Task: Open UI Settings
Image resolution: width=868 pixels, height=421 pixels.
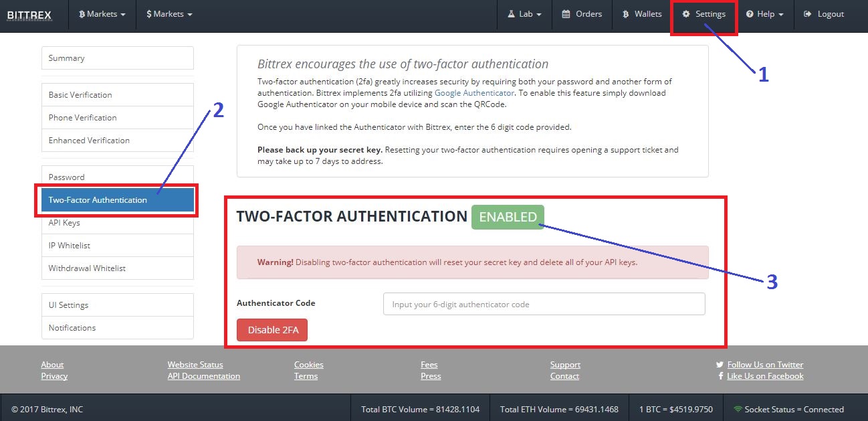Action: (118, 305)
